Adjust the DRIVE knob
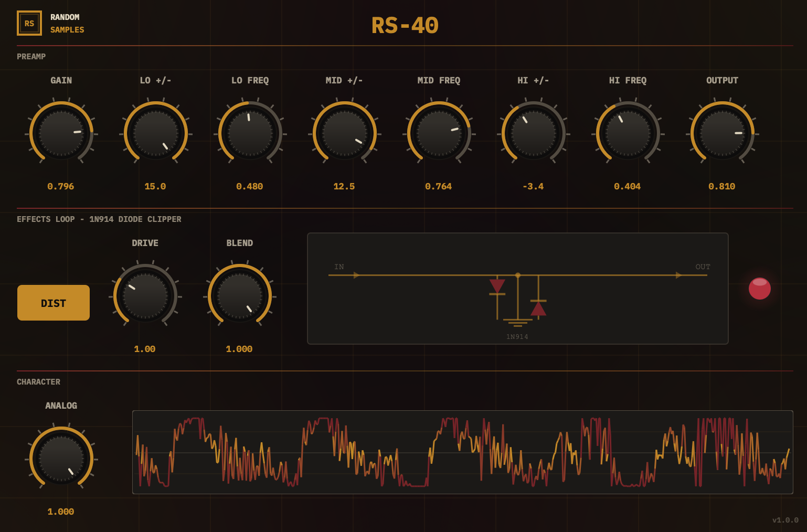The width and height of the screenshot is (807, 532). click(x=145, y=295)
